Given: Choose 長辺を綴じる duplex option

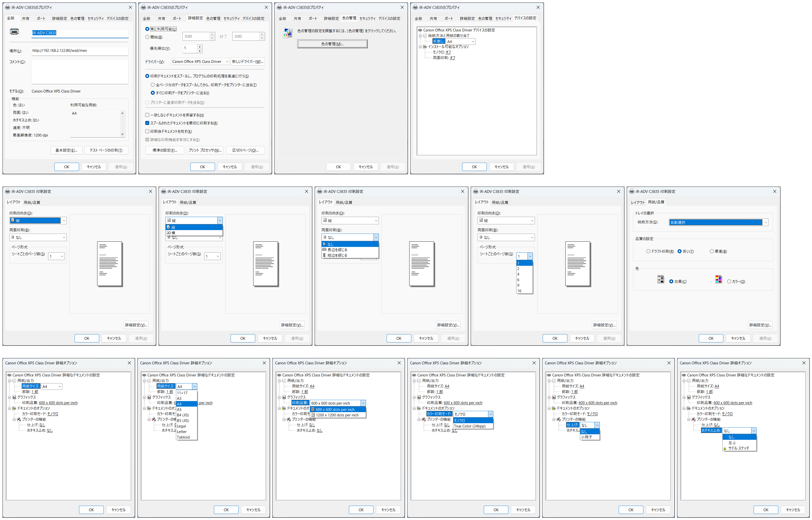Looking at the screenshot, I should tap(337, 250).
